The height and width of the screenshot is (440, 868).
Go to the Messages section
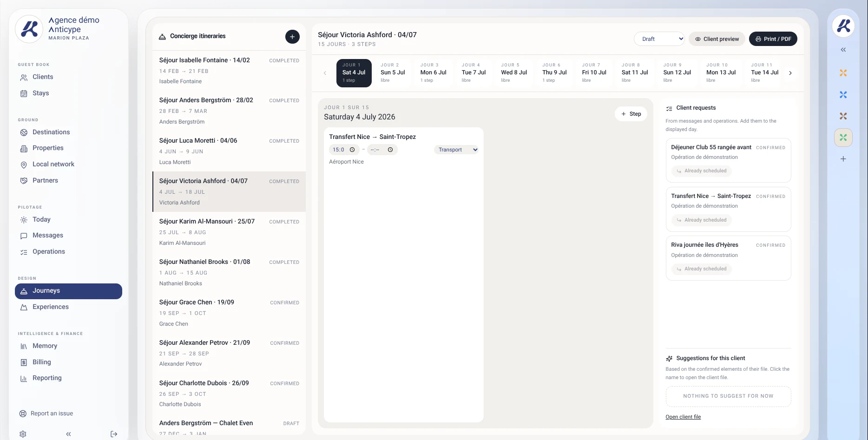pyautogui.click(x=68, y=236)
